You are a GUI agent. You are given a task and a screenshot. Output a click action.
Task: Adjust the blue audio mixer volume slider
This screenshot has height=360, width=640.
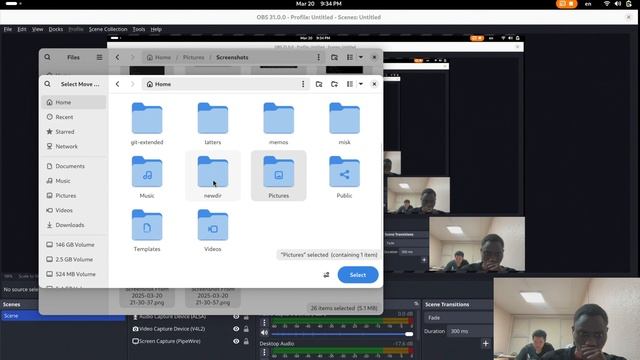(342, 334)
